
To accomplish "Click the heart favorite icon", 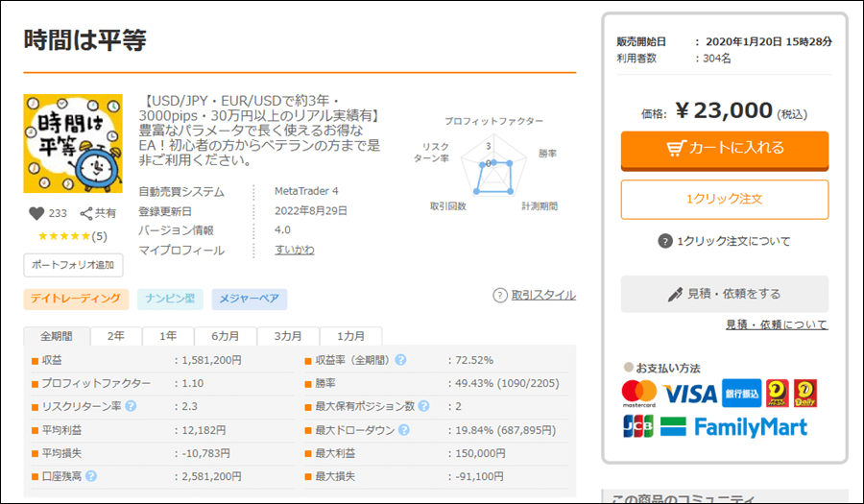I will (37, 214).
